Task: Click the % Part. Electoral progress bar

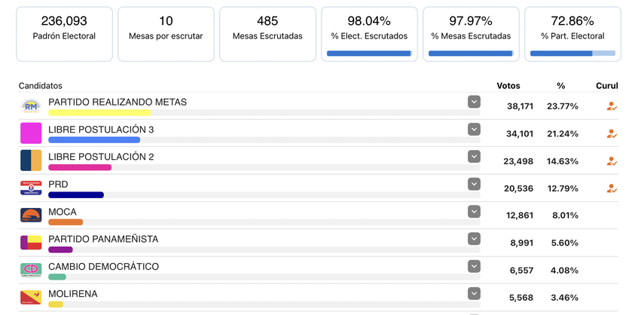Action: pos(572,54)
